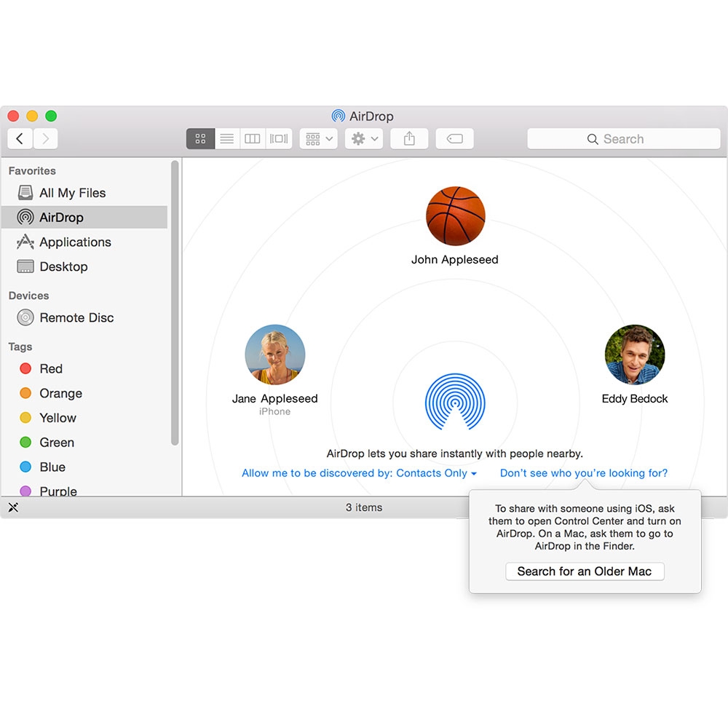Select the Purple tag
The image size is (728, 728).
84,490
